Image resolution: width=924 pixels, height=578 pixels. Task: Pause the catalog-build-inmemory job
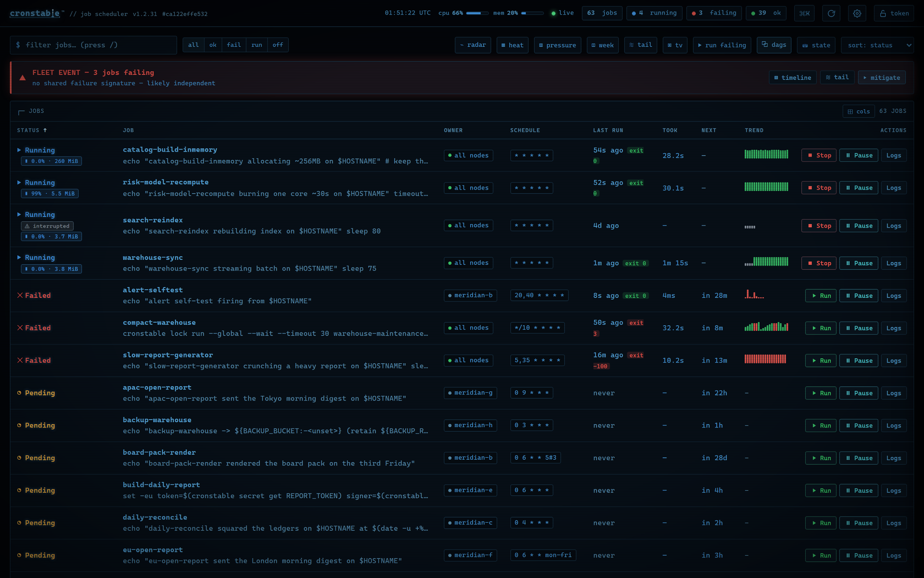(859, 156)
